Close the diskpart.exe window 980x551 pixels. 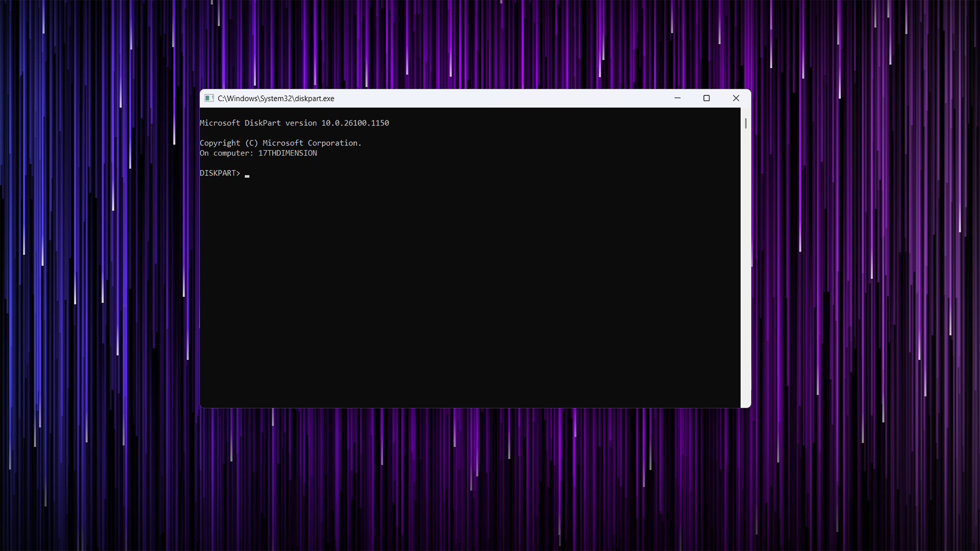[x=736, y=98]
